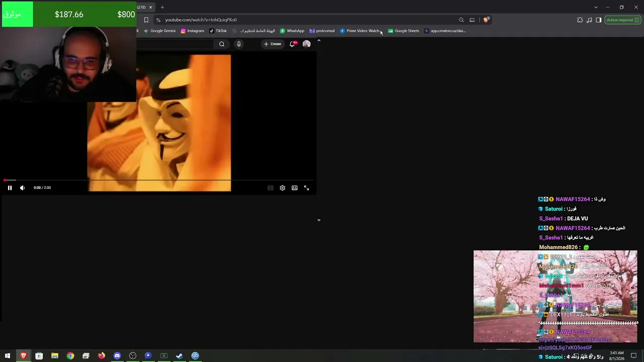
Task: Open YouTube player settings gear
Action: tap(282, 188)
